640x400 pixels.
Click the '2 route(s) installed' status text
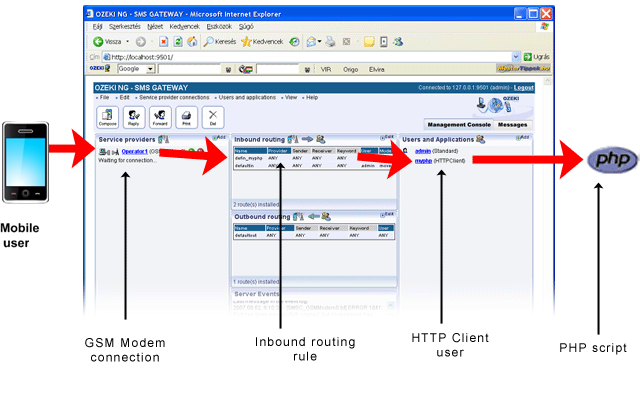[x=256, y=204]
